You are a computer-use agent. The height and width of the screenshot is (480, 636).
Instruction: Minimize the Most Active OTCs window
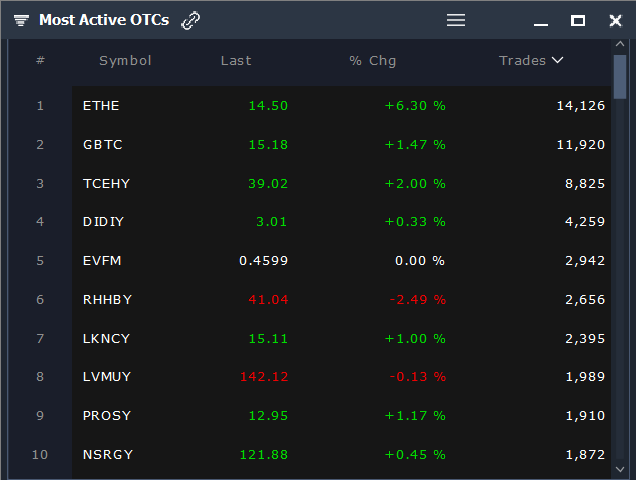[541, 24]
